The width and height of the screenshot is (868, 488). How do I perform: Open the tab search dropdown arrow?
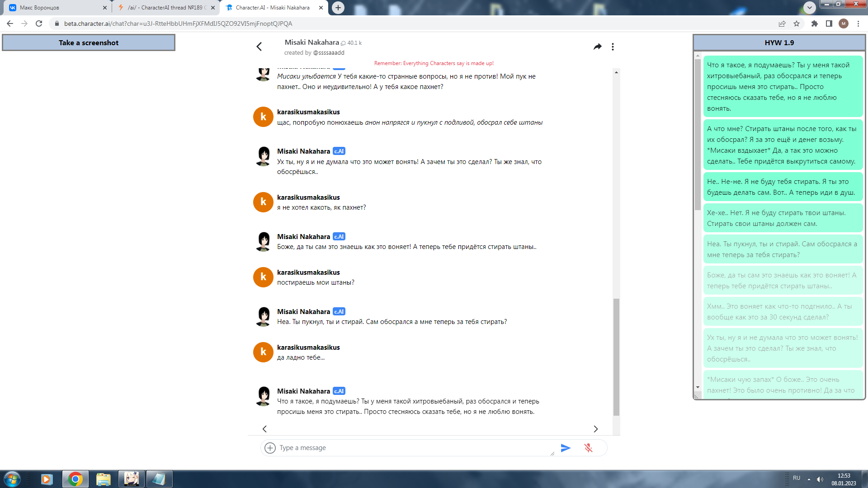(809, 7)
